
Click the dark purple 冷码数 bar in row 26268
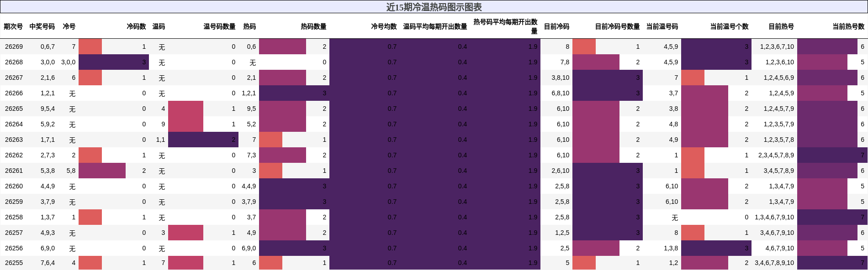114,62
